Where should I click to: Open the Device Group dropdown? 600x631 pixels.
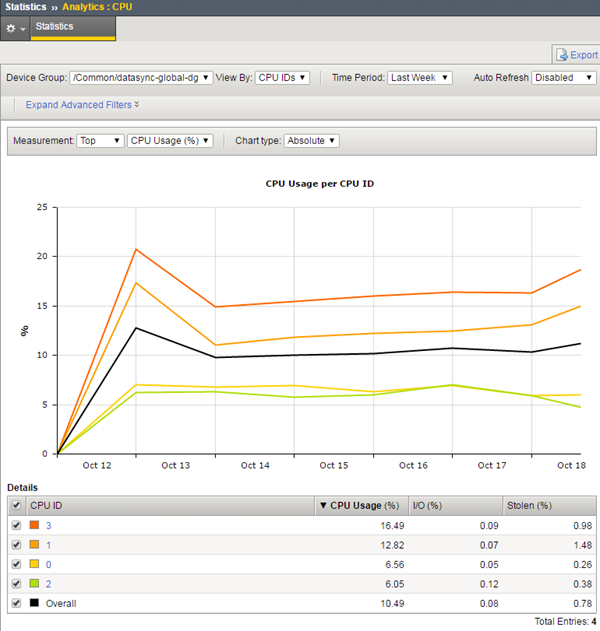(x=141, y=77)
